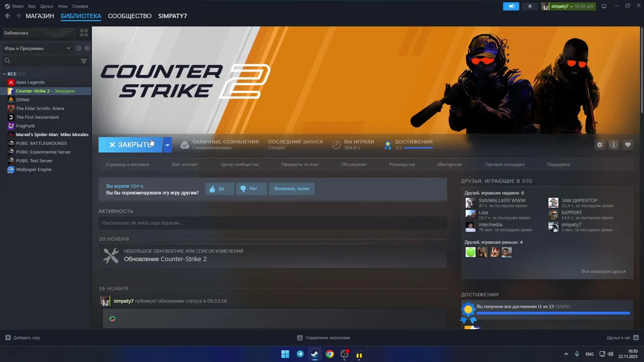Click Все играющие друзья link

604,271
